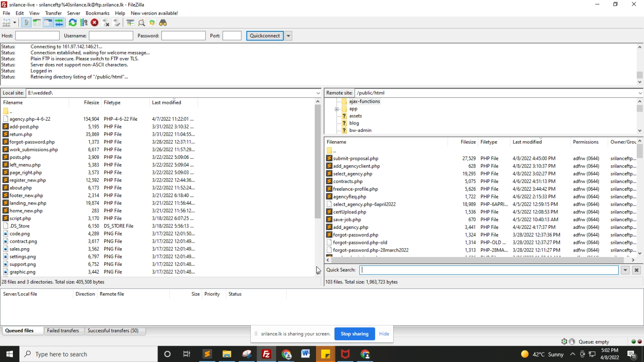Open the Site Manager icon
The height and width of the screenshot is (362, 644).
point(6,23)
